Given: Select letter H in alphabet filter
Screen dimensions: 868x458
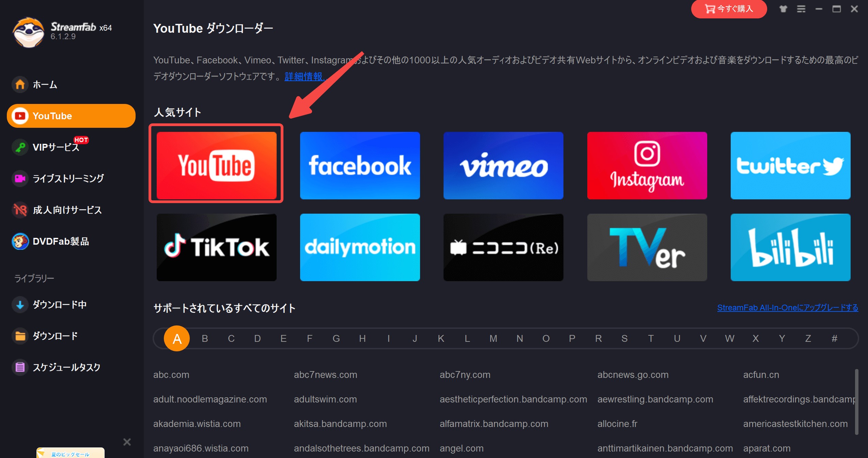Looking at the screenshot, I should click(x=362, y=338).
